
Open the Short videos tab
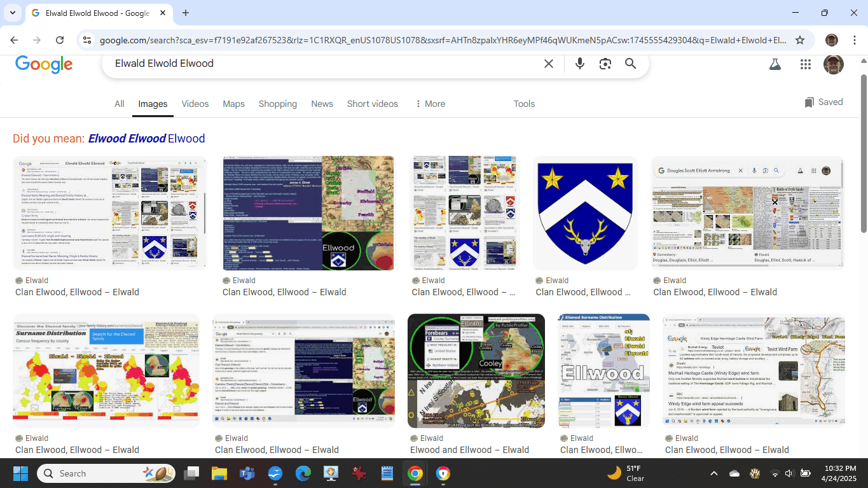[x=372, y=104]
